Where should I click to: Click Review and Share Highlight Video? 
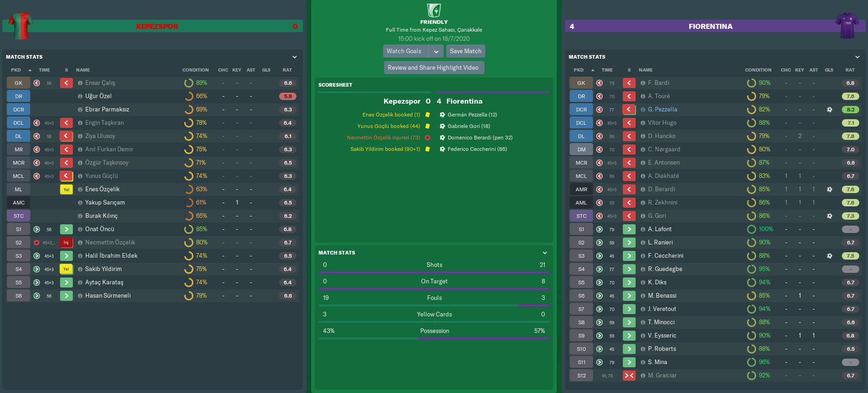(x=434, y=68)
